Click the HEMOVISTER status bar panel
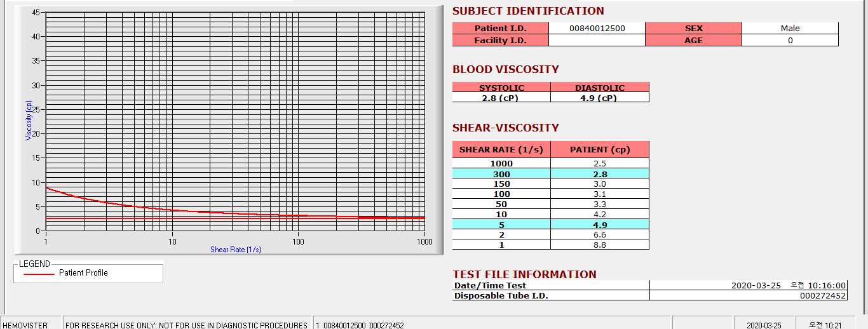The width and height of the screenshot is (868, 329). click(x=31, y=324)
